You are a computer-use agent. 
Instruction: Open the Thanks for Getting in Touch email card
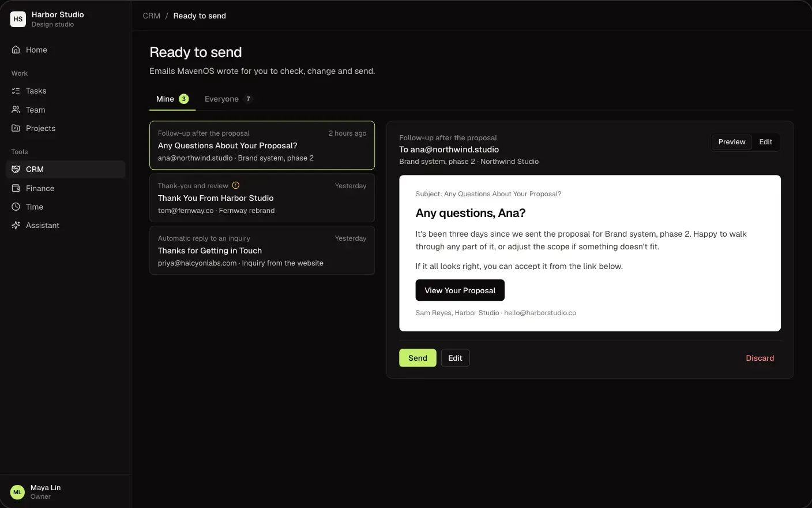262,251
